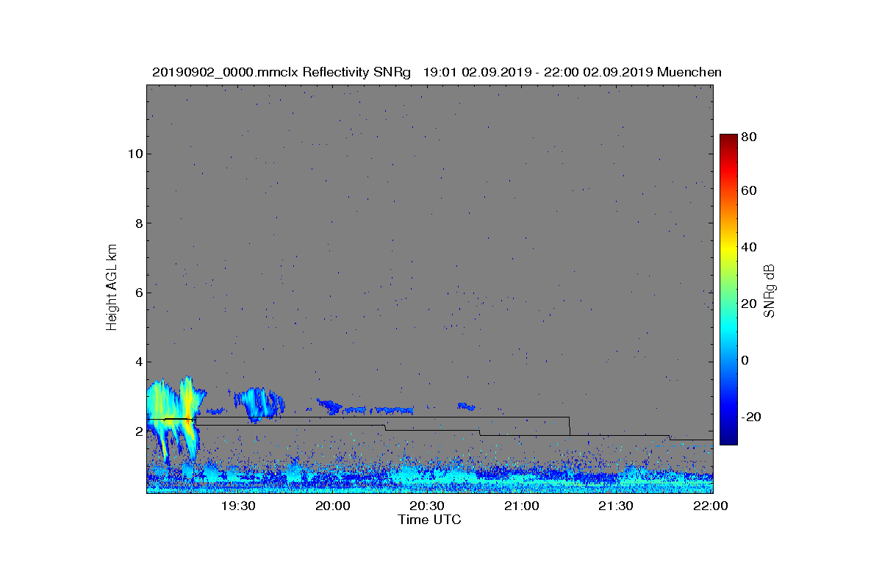Click the colorbar value -20
882x588 pixels.
752,417
